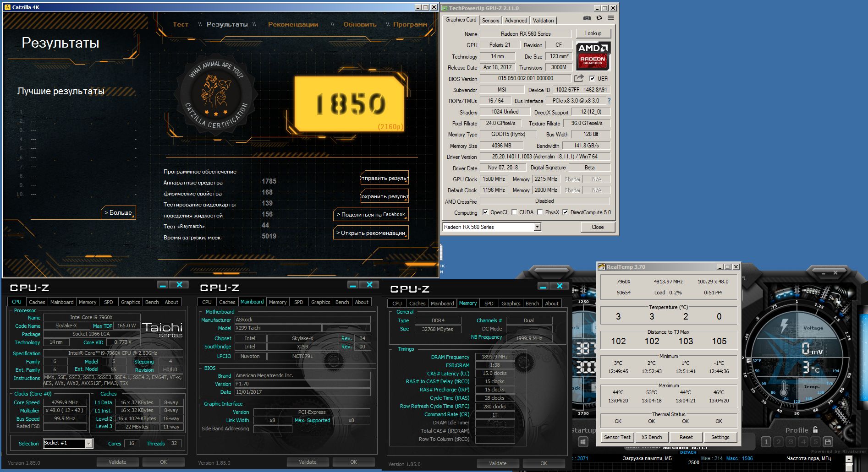The height and width of the screenshot is (472, 868).
Task: Click the Intel Core i9 7960X name field
Action: (x=92, y=317)
